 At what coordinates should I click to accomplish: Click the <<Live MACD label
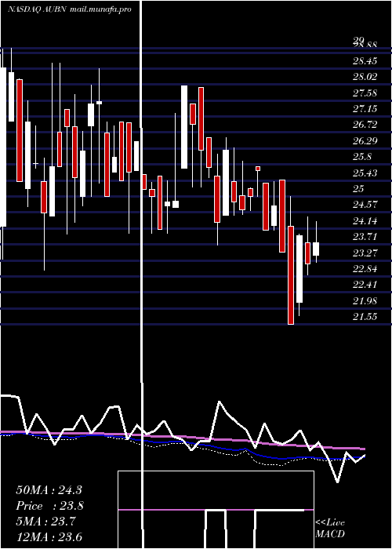[330, 529]
